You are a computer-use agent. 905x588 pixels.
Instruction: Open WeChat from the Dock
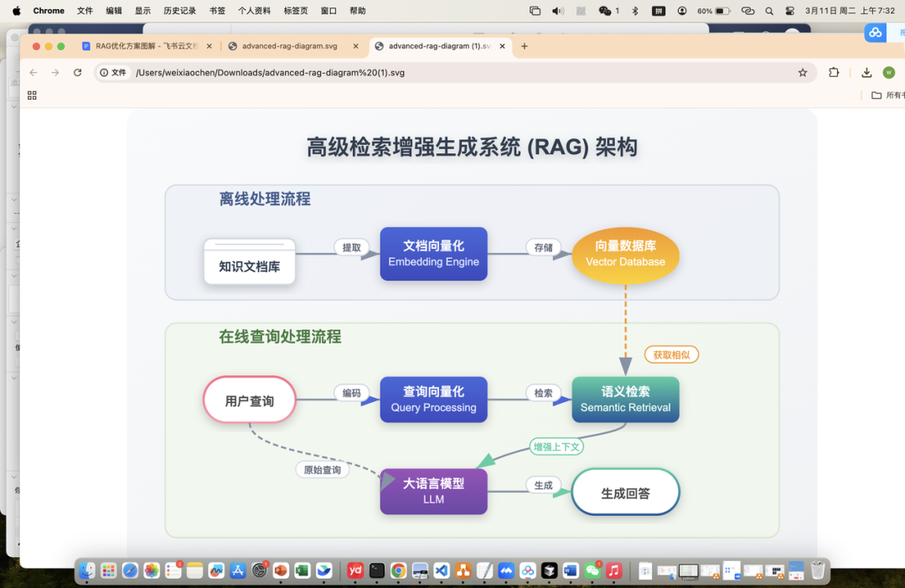(x=591, y=570)
